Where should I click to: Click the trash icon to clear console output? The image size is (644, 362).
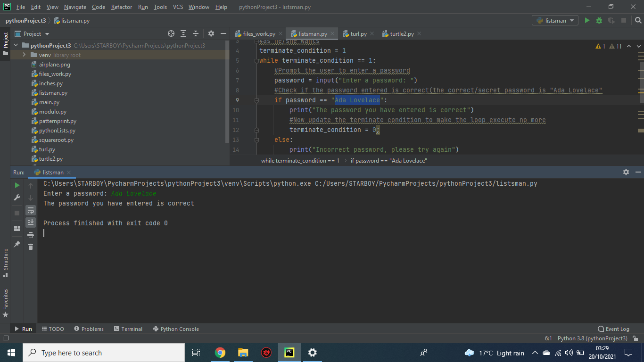(31, 247)
